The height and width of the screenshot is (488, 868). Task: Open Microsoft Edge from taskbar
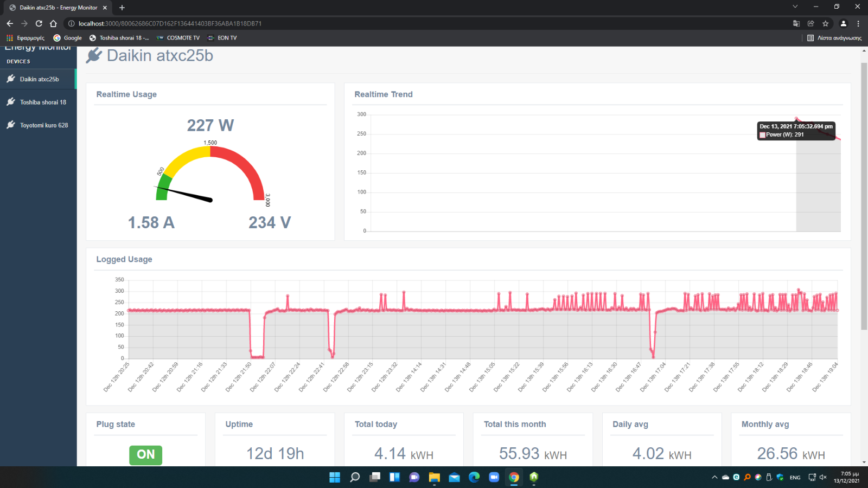[x=474, y=477]
